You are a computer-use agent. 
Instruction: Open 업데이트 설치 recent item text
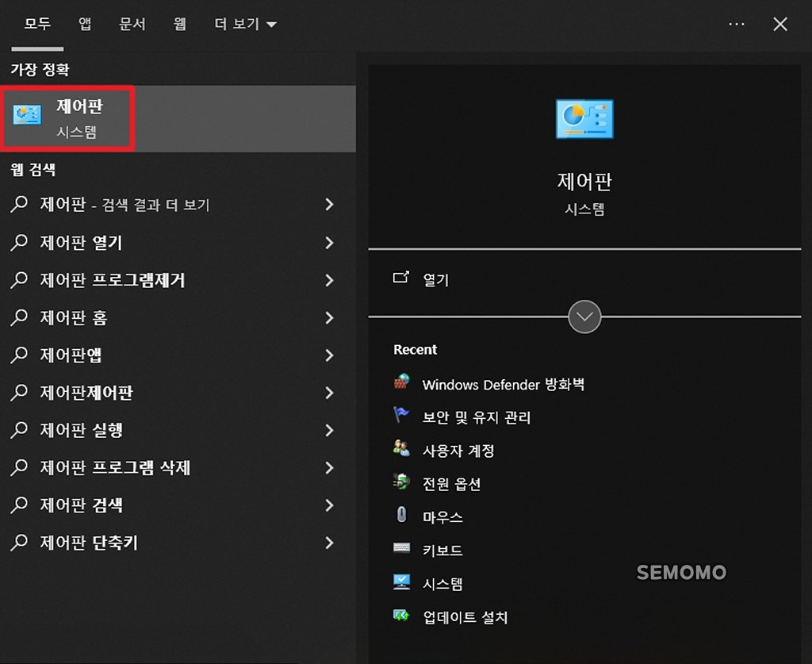click(465, 617)
